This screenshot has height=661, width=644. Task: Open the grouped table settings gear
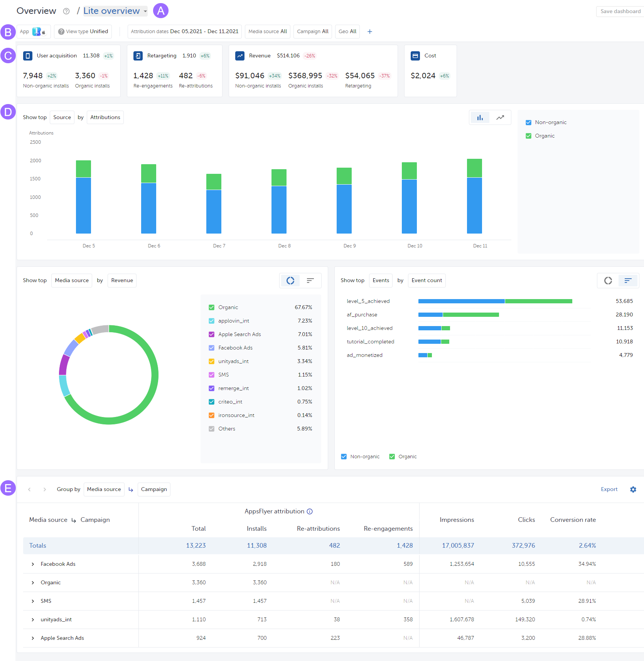coord(633,489)
